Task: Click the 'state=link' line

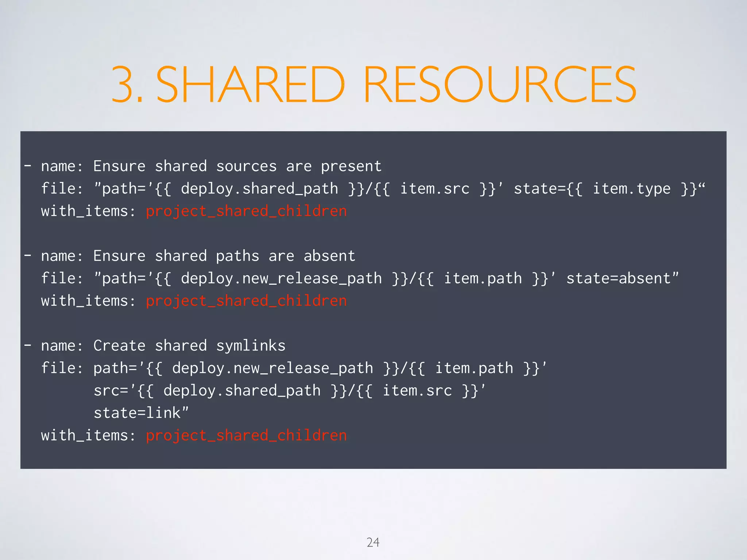Action: (141, 413)
